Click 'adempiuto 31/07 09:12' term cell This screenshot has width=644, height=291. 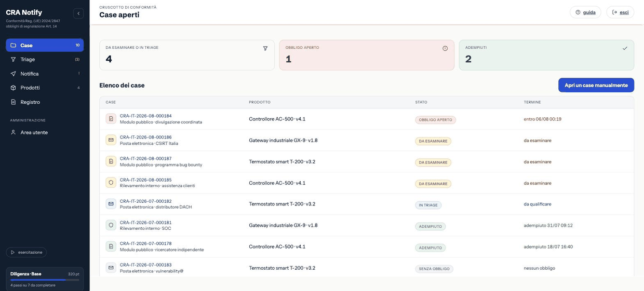click(x=548, y=226)
